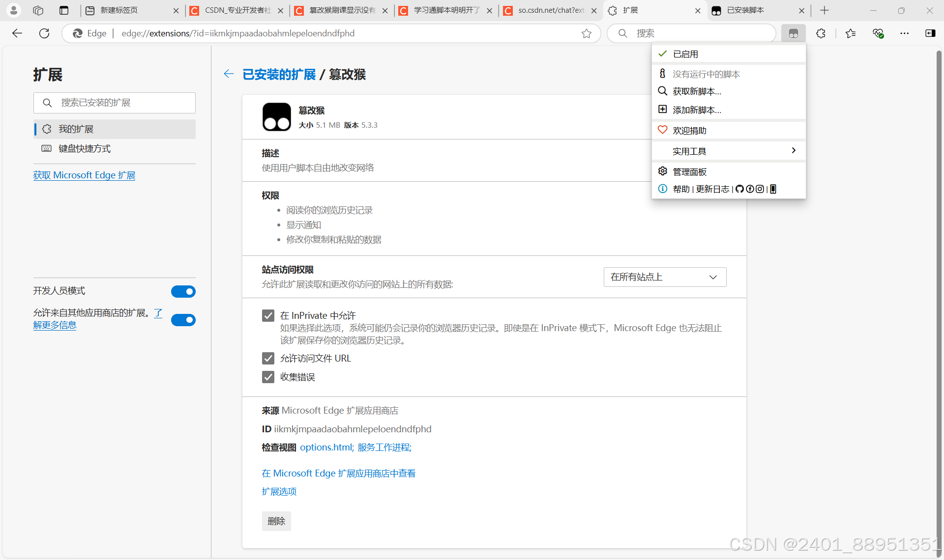The width and height of the screenshot is (944, 560).
Task: Select 管理面板 in Tampermonkey menu
Action: click(x=689, y=171)
